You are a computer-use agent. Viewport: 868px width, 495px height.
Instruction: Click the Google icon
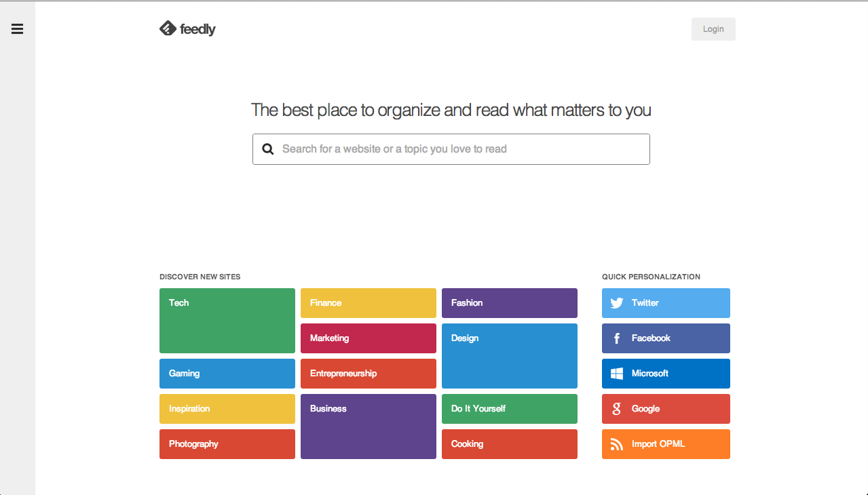point(616,408)
